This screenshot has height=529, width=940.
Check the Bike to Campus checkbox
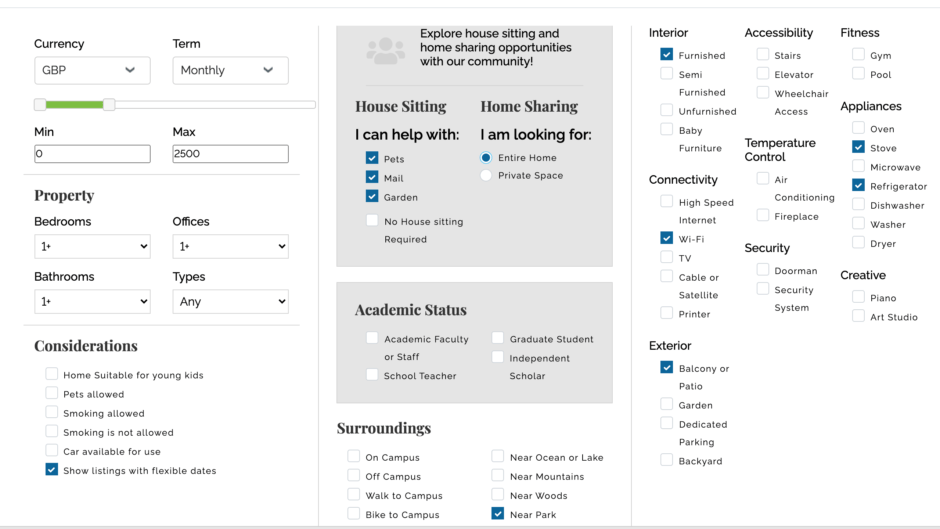pyautogui.click(x=353, y=513)
